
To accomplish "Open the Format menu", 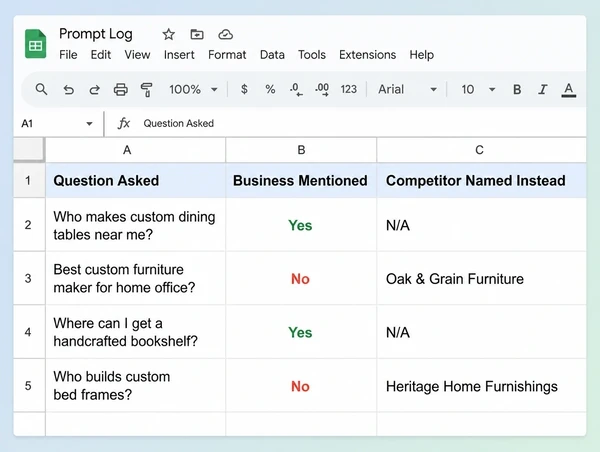I will pos(227,55).
